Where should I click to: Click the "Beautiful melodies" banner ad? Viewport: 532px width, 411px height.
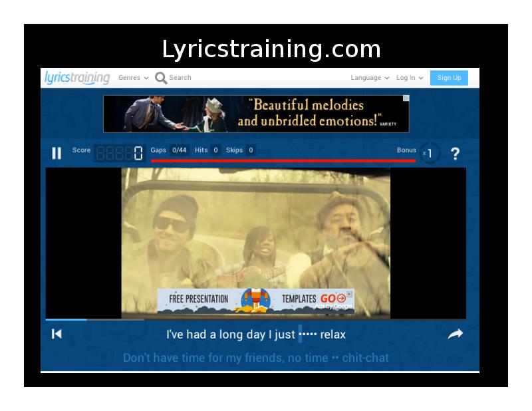tap(256, 114)
